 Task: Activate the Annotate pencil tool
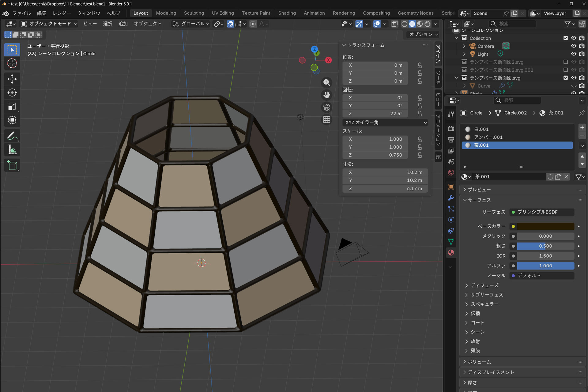pyautogui.click(x=12, y=136)
